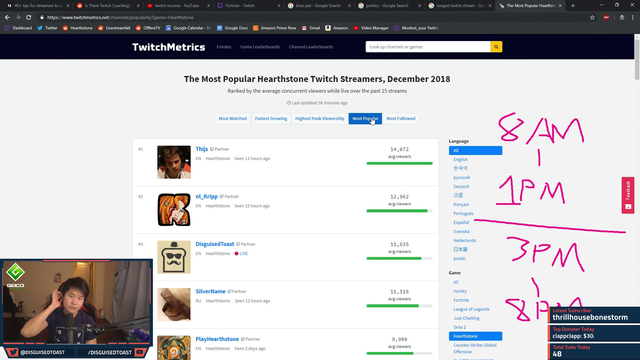Bookmark this page with star icon
Screen dimensions: 640x360
pyautogui.click(x=592, y=18)
